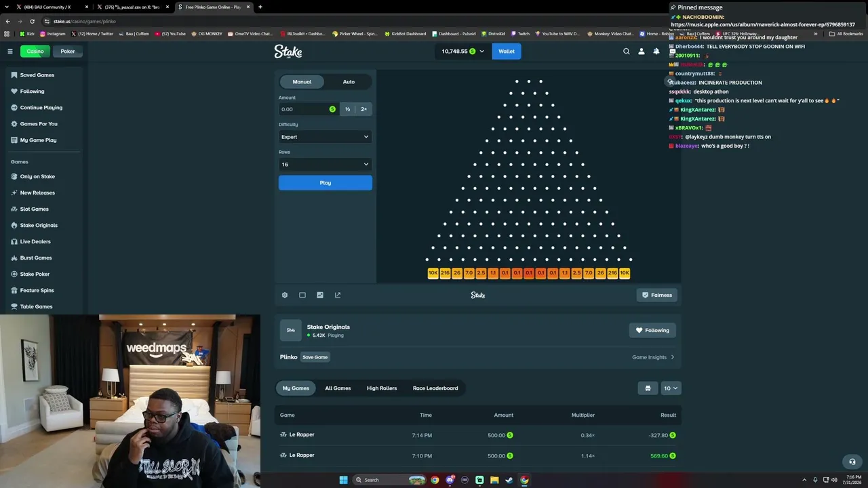Click the pop-out game arrow icon

(x=338, y=295)
